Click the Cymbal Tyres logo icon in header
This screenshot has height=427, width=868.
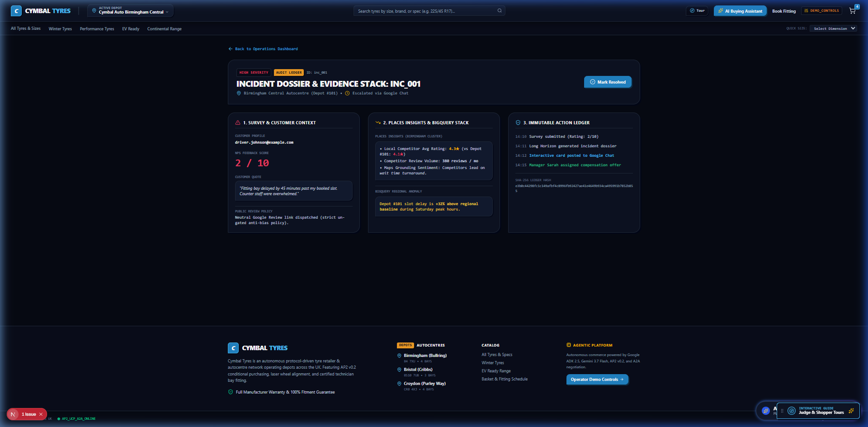pos(16,11)
